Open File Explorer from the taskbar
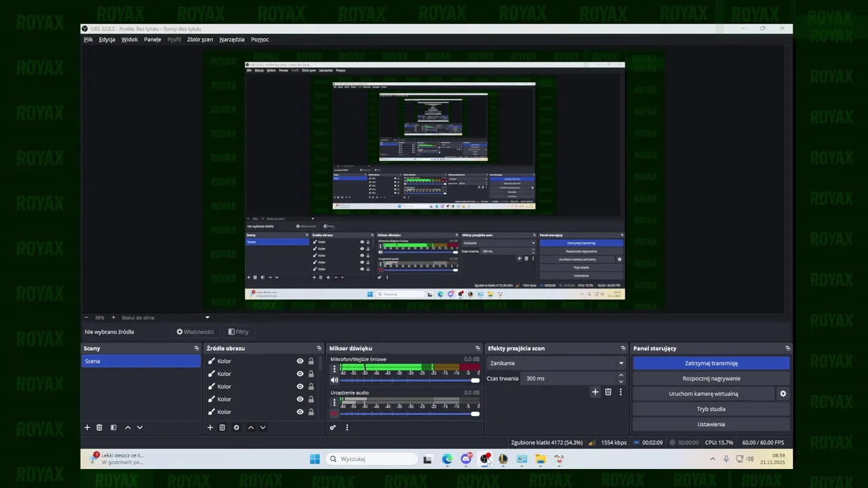This screenshot has height=488, width=868. click(540, 459)
